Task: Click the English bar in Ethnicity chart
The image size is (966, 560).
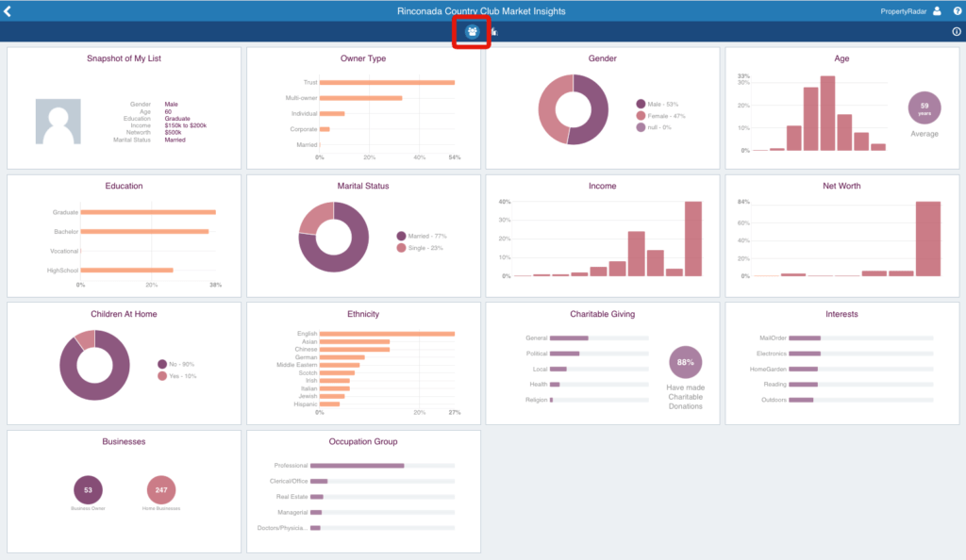Action: click(x=387, y=334)
